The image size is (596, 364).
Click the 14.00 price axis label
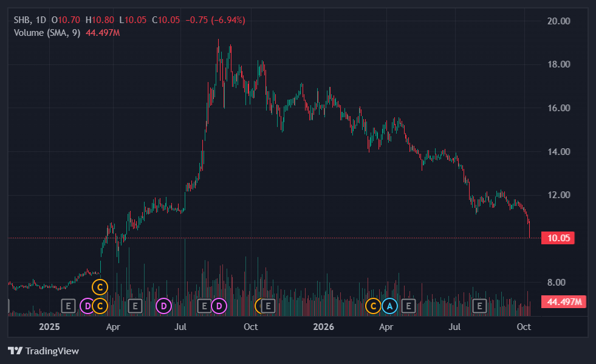point(558,152)
